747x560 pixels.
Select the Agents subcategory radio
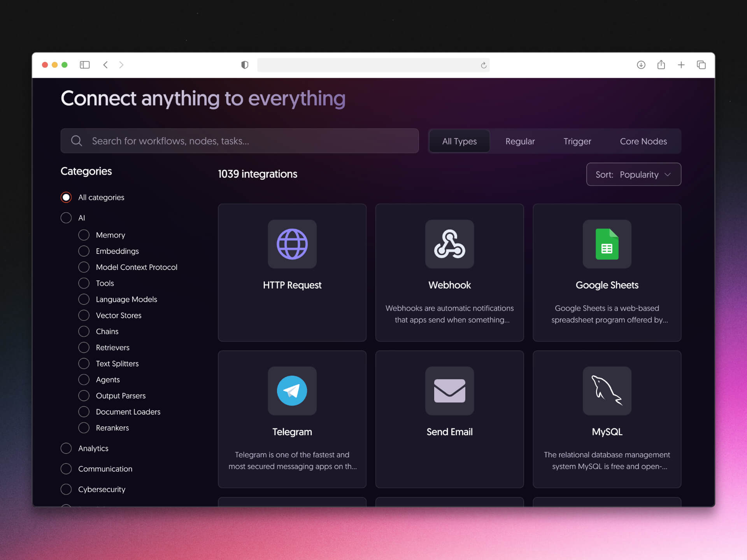[84, 380]
